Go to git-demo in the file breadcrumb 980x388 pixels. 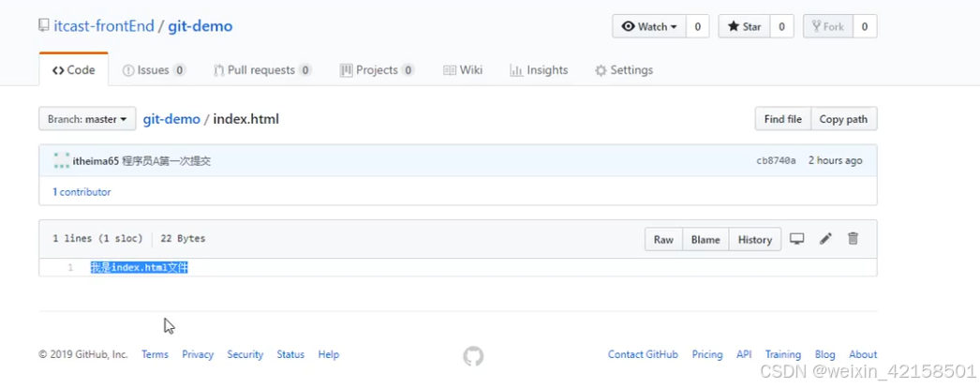(171, 119)
